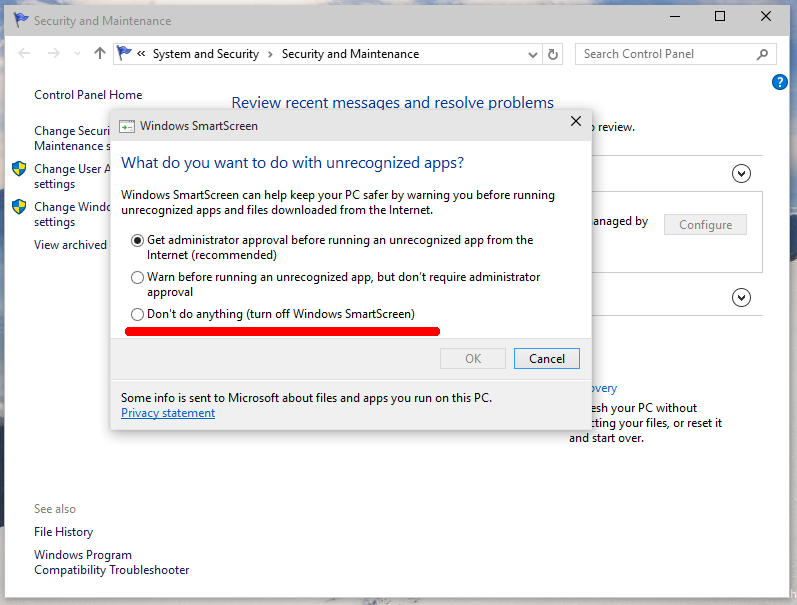Select Don't do anything (turn off SmartScreen)
797x605 pixels.
(137, 314)
